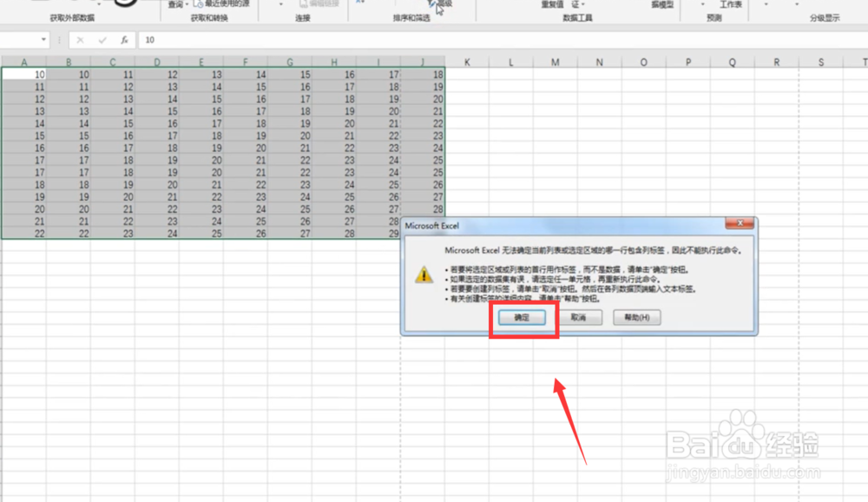The image size is (868, 502).
Task: Open the Name Box dropdown arrow
Action: tap(43, 40)
